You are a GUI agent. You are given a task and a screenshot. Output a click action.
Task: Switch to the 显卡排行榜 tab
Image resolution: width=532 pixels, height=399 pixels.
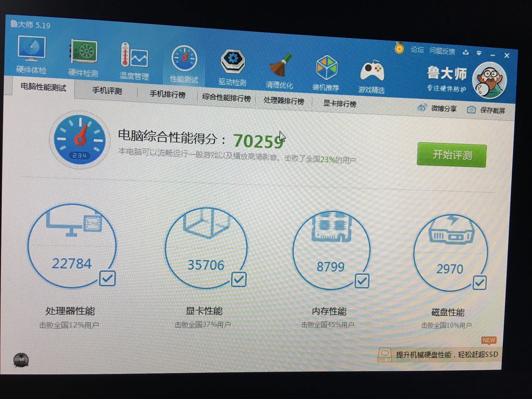pos(339,103)
